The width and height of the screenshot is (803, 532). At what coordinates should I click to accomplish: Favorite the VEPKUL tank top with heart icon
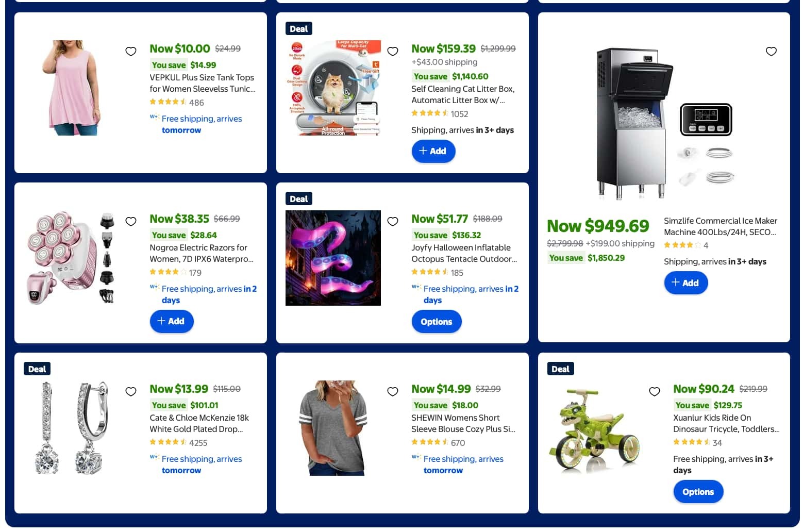pyautogui.click(x=131, y=51)
